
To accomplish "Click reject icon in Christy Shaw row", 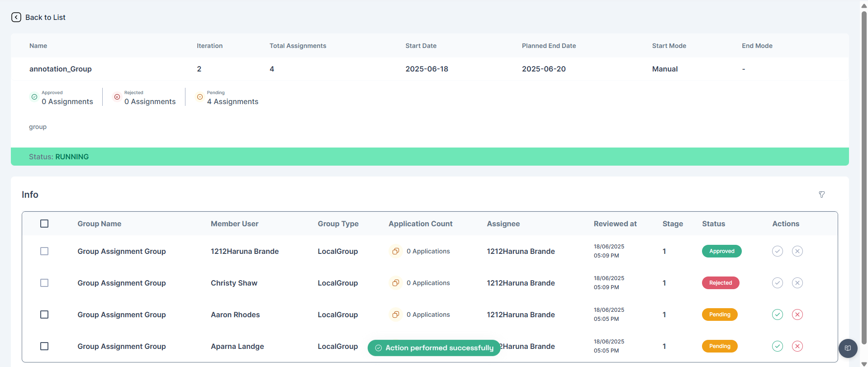I will click(797, 283).
